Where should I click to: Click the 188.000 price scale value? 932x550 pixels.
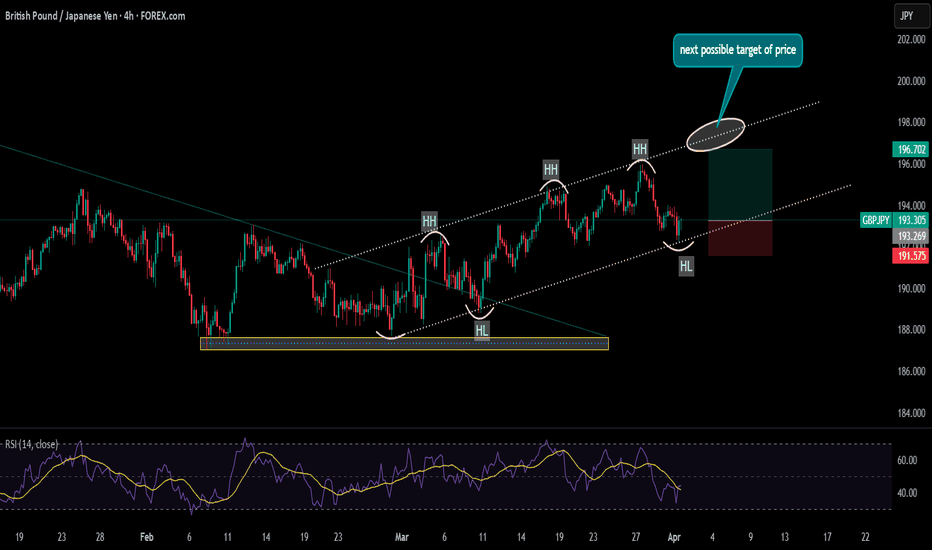911,329
